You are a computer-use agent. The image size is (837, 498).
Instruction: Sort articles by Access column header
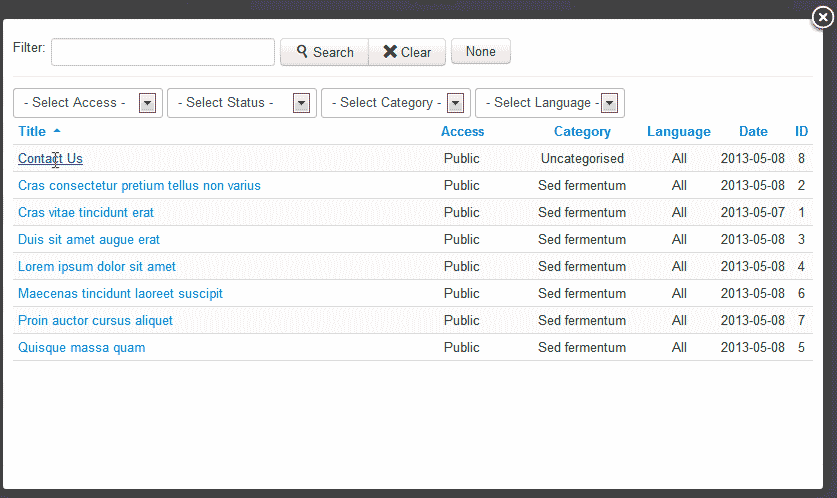click(x=462, y=131)
